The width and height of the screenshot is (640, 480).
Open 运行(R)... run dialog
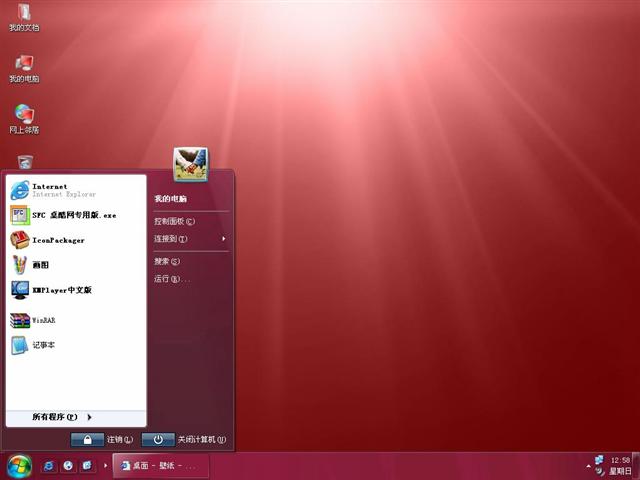(172, 279)
